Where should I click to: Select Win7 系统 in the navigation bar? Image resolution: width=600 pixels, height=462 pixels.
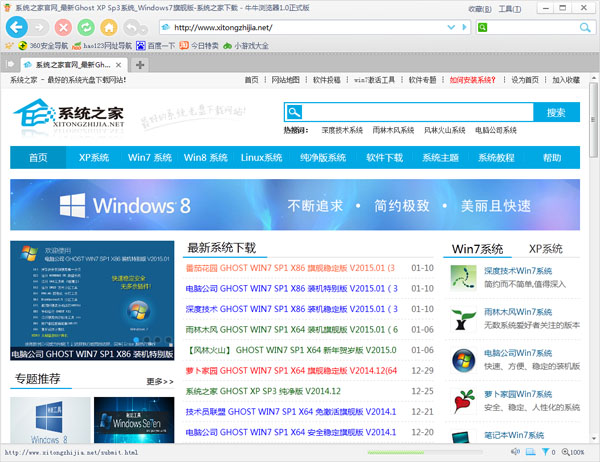[x=150, y=158]
